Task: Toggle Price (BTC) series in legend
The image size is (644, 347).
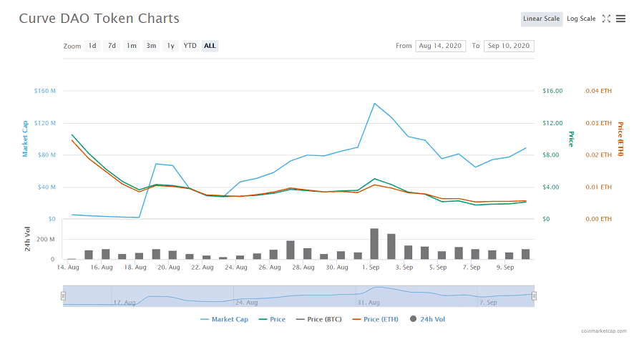Action: pyautogui.click(x=318, y=320)
